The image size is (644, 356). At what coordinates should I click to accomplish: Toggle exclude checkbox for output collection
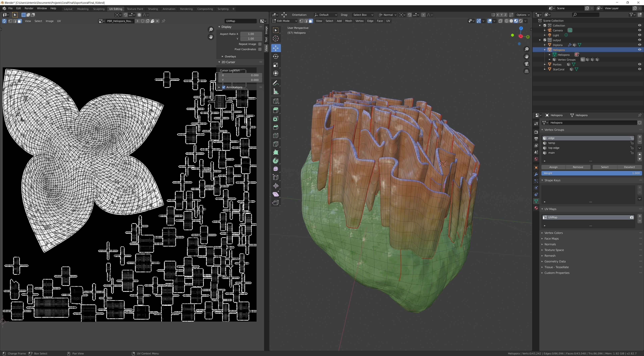[545, 40]
